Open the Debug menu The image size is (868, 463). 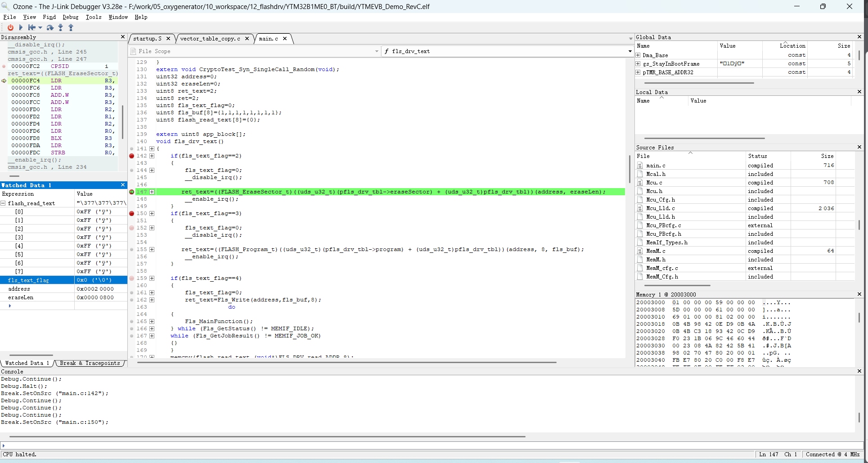(70, 17)
